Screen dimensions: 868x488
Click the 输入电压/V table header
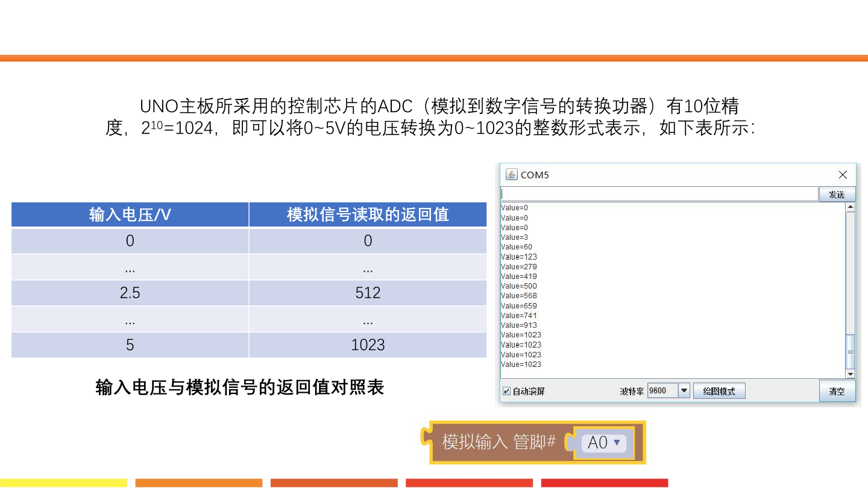(x=130, y=214)
